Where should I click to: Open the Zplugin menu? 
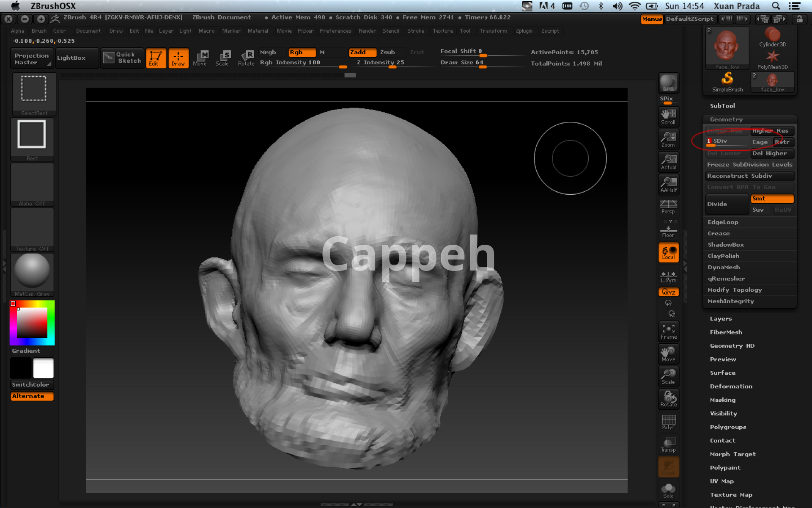click(x=524, y=31)
